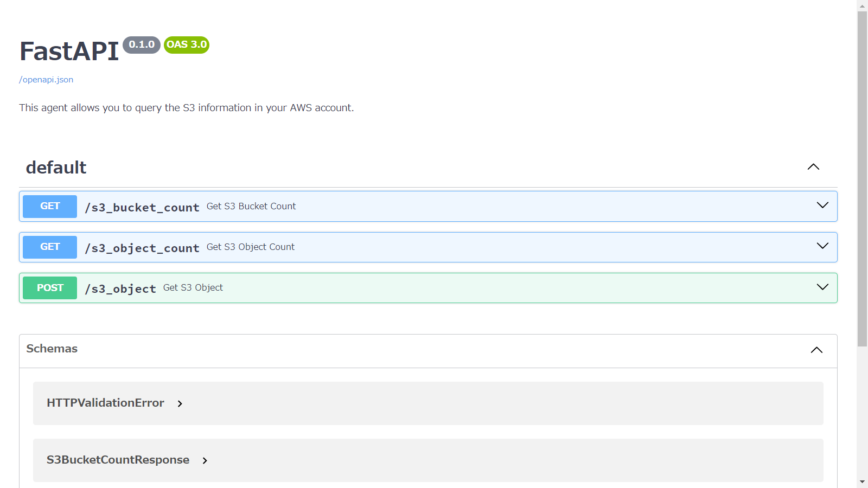
Task: Select the HTTPValidationError schema name
Action: pyautogui.click(x=105, y=403)
